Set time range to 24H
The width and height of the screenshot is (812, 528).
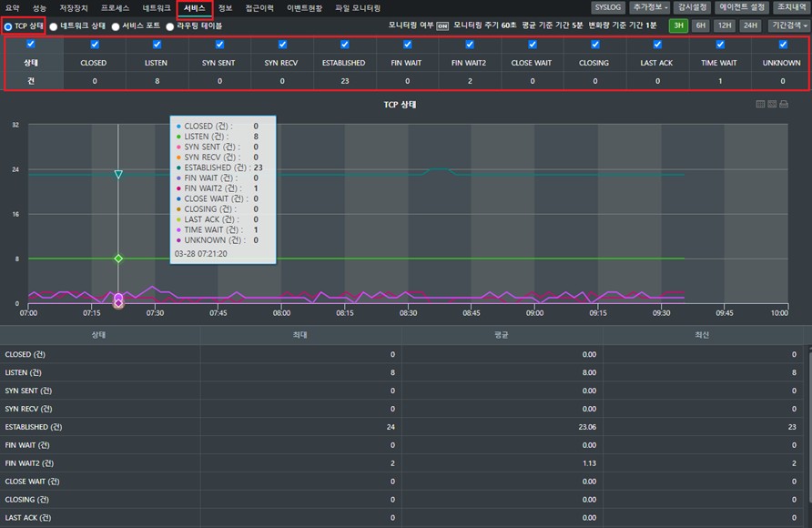pyautogui.click(x=750, y=25)
